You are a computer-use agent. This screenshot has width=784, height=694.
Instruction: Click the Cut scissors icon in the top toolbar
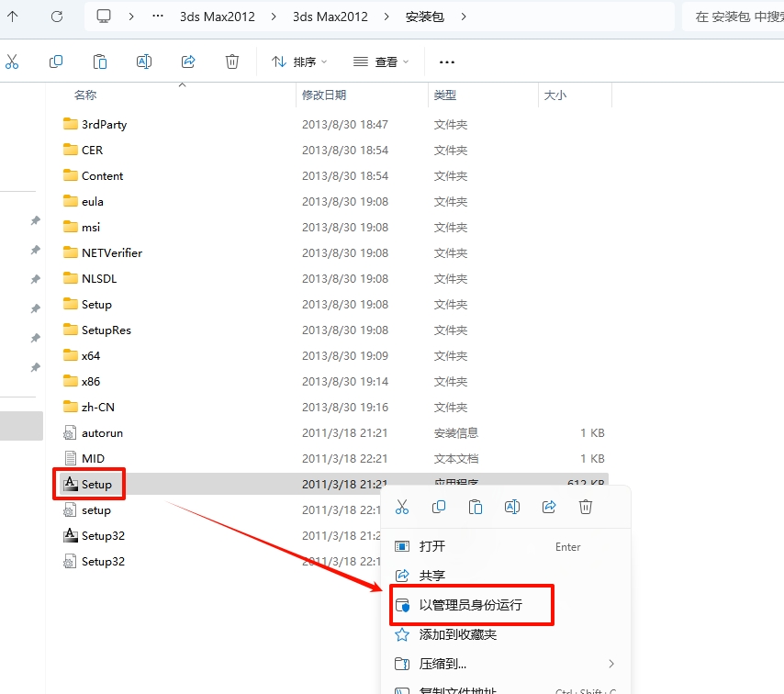pyautogui.click(x=12, y=62)
